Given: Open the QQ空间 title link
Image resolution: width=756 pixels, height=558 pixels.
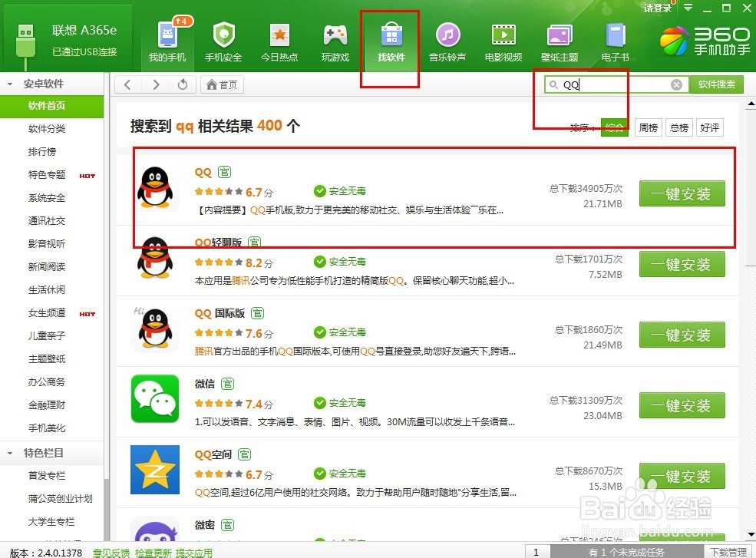Looking at the screenshot, I should 213,454.
